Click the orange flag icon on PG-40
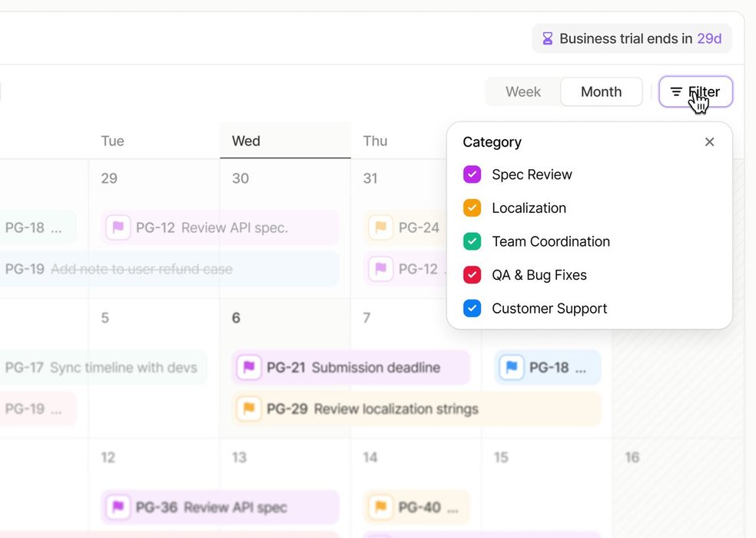This screenshot has height=538, width=756. (x=380, y=507)
